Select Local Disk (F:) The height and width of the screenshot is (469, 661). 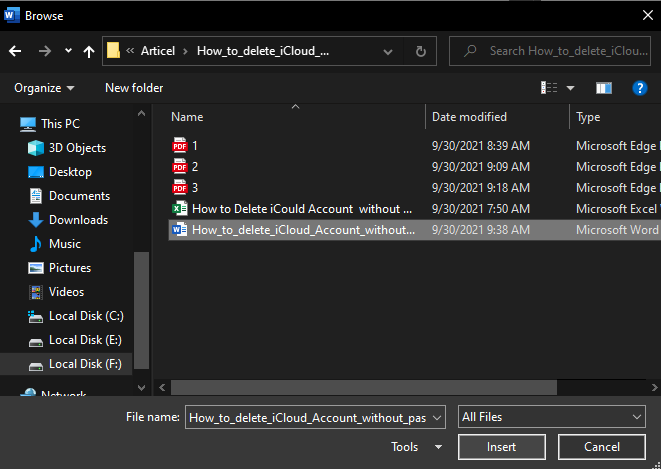click(66, 364)
